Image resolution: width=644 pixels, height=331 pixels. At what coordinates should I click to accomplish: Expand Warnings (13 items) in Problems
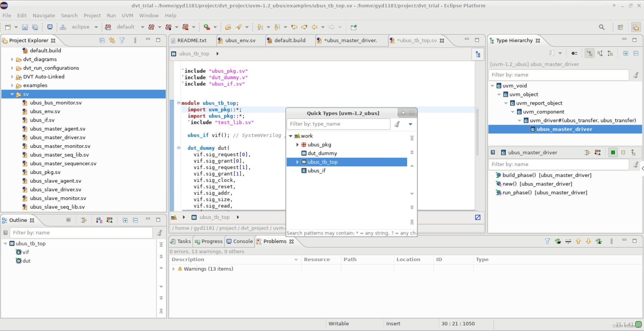coord(173,269)
